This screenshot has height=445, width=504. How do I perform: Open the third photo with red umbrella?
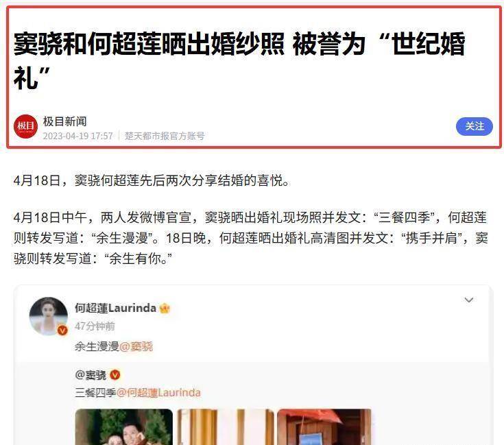(324, 426)
